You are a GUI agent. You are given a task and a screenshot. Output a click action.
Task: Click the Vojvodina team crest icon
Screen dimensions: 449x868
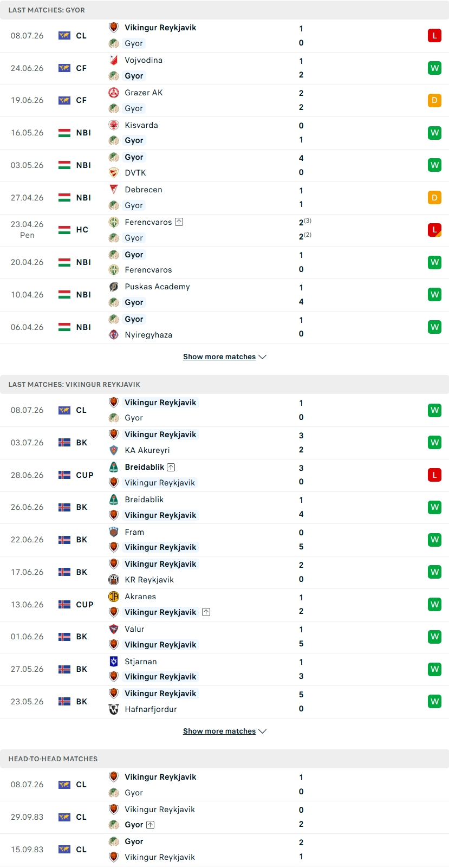(114, 60)
